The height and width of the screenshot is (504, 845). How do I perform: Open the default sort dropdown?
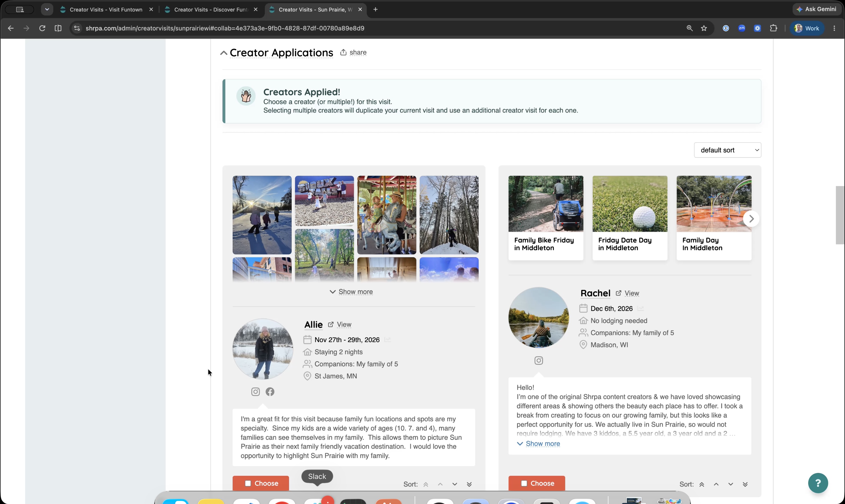[x=727, y=150]
